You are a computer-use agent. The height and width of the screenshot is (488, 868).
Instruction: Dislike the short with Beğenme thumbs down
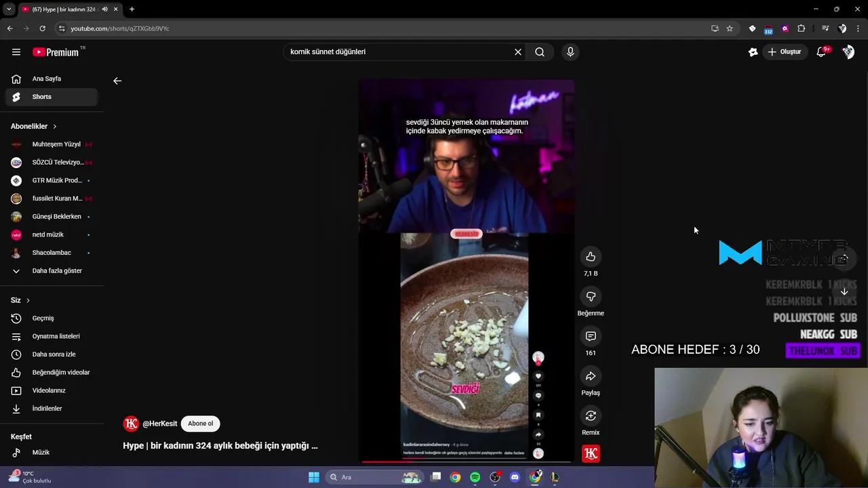591,297
